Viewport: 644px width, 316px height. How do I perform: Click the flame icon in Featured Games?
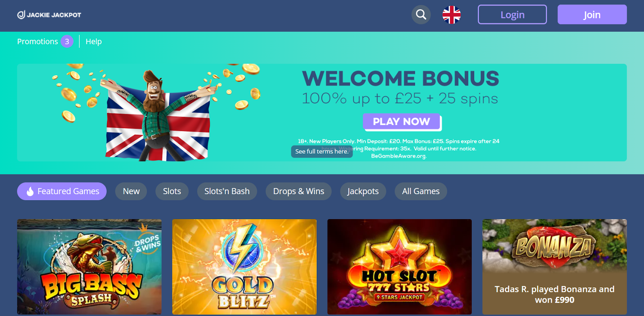(30, 191)
